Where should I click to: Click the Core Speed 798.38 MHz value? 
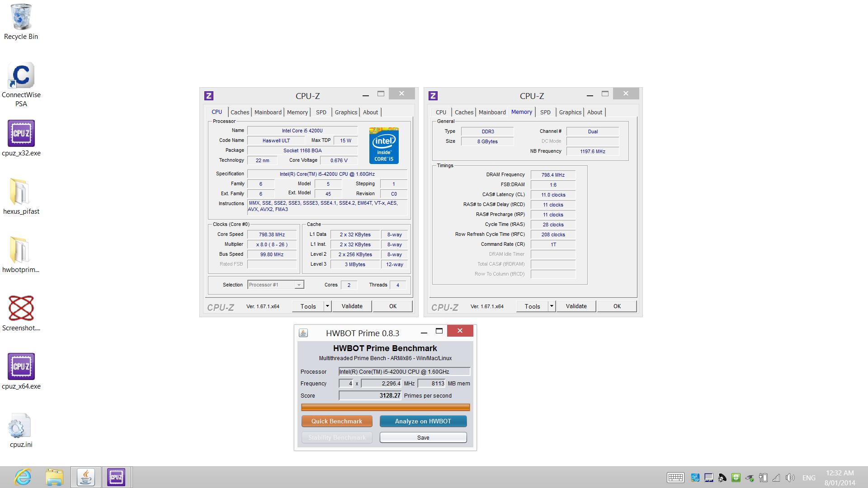[x=272, y=235]
